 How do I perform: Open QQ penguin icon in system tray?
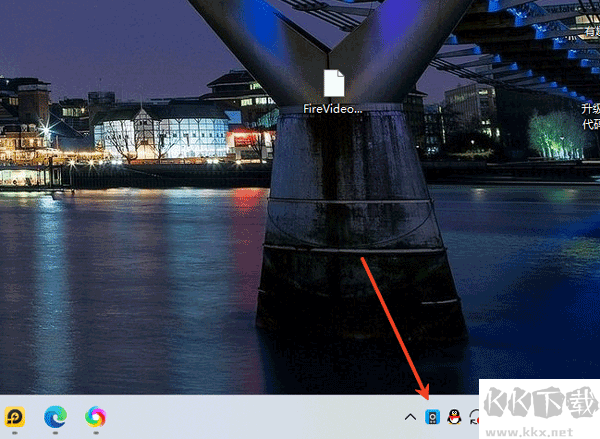pos(454,417)
